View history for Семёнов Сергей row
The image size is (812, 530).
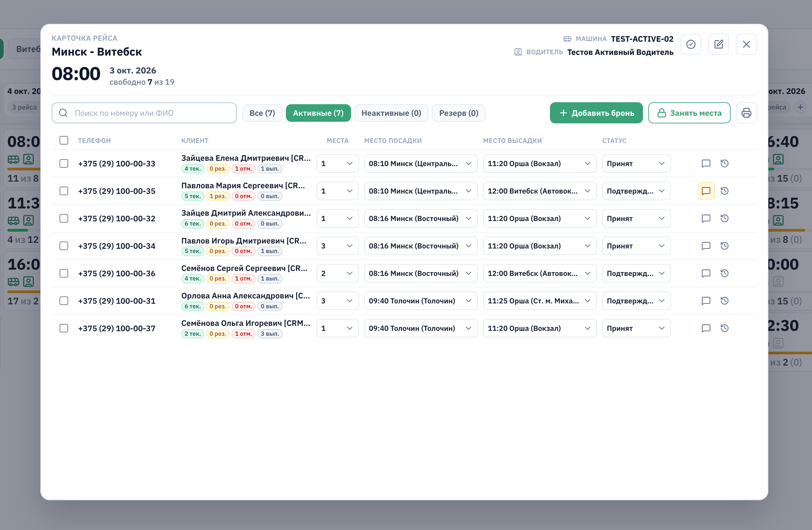724,273
